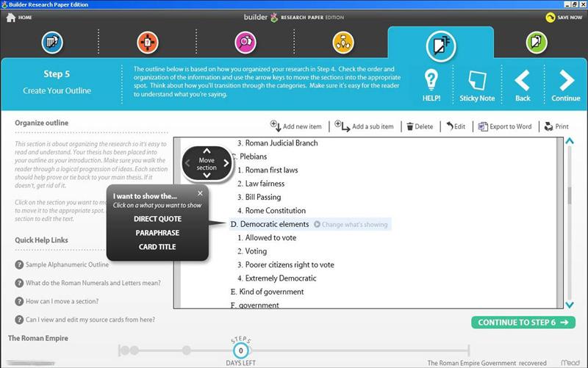Select '4. Extremely Democratic' item
Screen dimensions: 588x368
277,278
